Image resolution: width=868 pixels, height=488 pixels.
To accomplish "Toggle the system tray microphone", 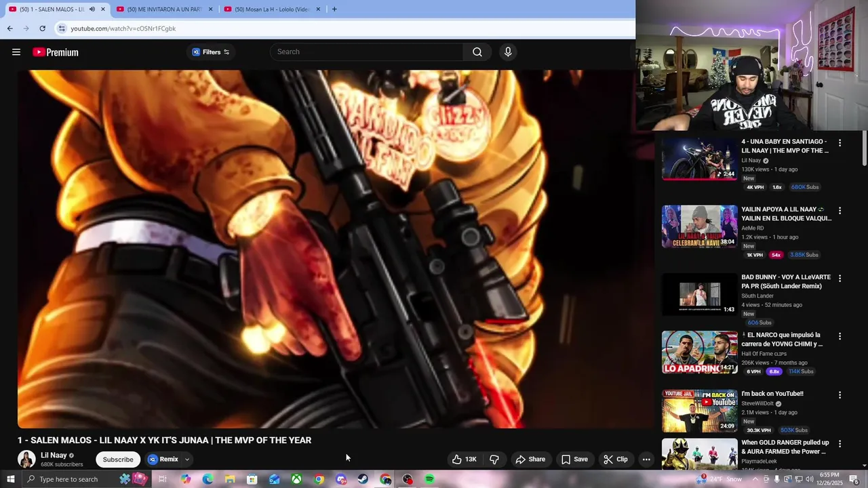I will click(777, 479).
